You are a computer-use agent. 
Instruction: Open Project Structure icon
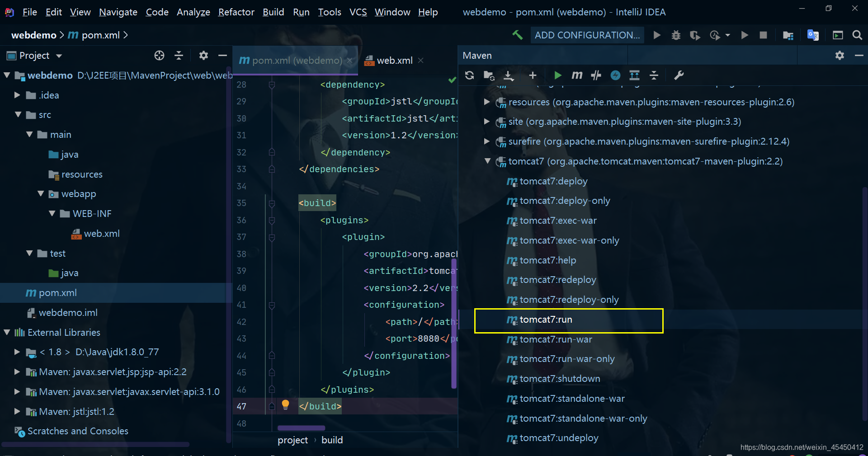[x=788, y=35]
